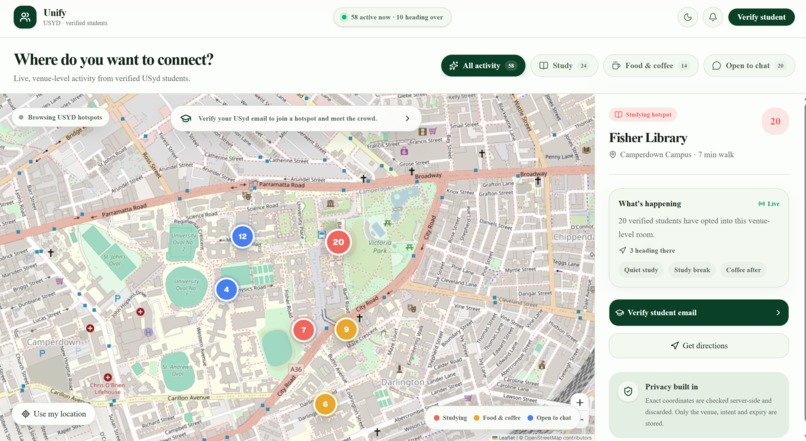The height and width of the screenshot is (441, 806).
Task: Select the Study break tag
Action: [692, 270]
